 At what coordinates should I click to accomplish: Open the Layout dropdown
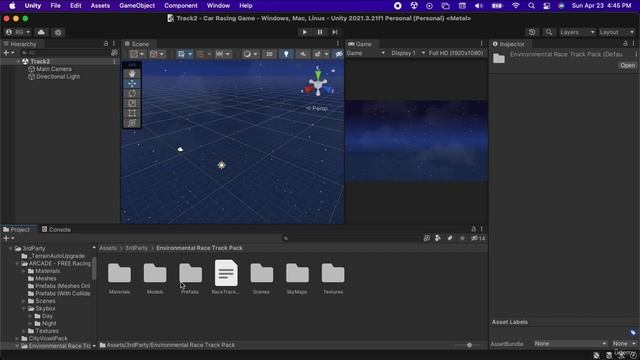point(617,32)
